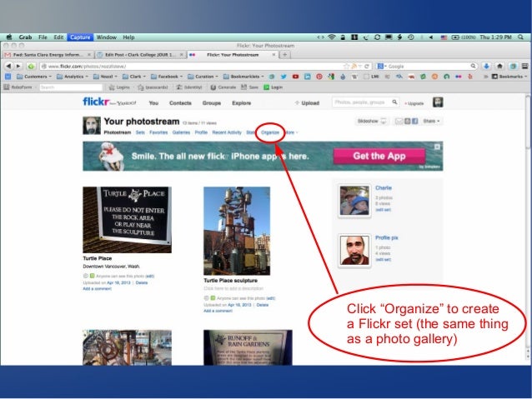Open the Capture menu
Viewport: 532px width, 399px height.
tap(80, 37)
